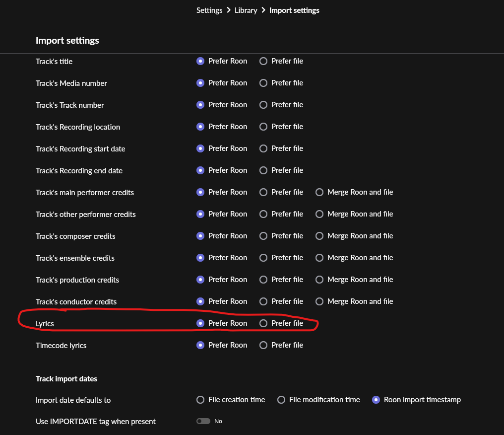
Task: Select Prefer file for Track's Media number
Action: tap(263, 83)
